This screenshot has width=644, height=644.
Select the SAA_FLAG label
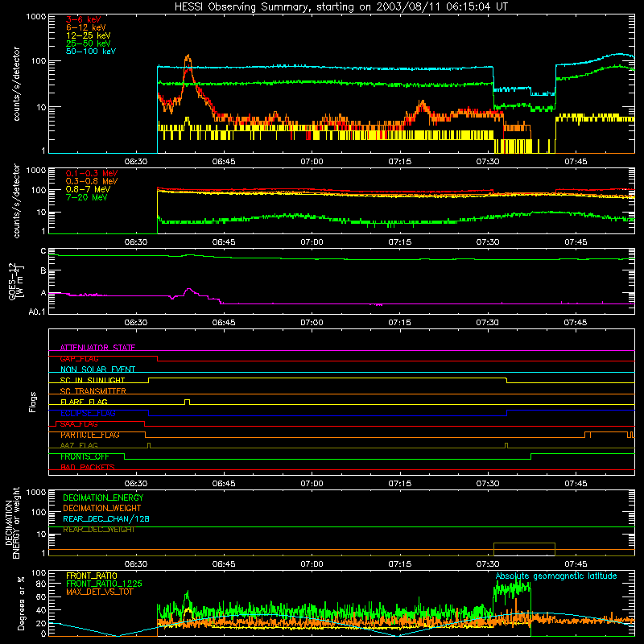pyautogui.click(x=79, y=424)
